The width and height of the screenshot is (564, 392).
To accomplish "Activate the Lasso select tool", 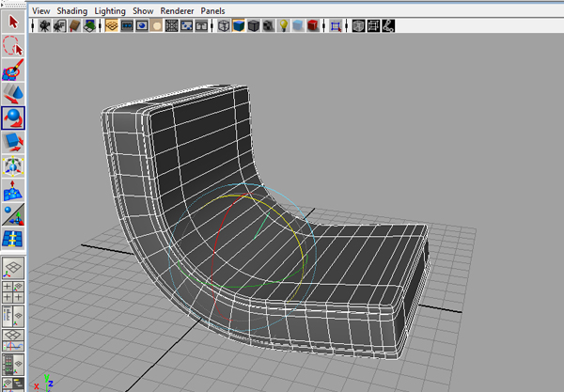I will coord(13,44).
